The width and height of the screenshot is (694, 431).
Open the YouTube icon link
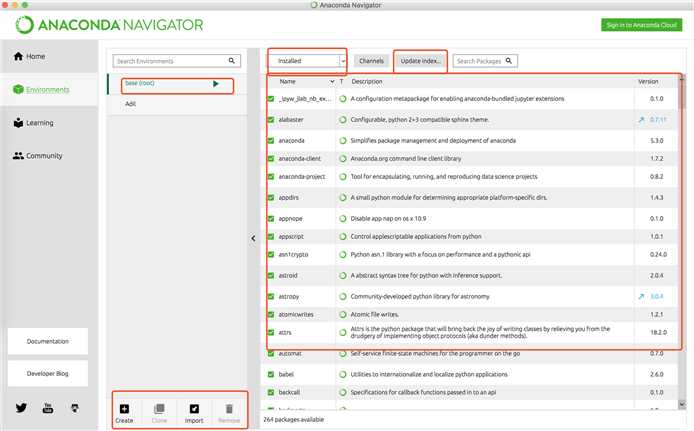[x=48, y=408]
